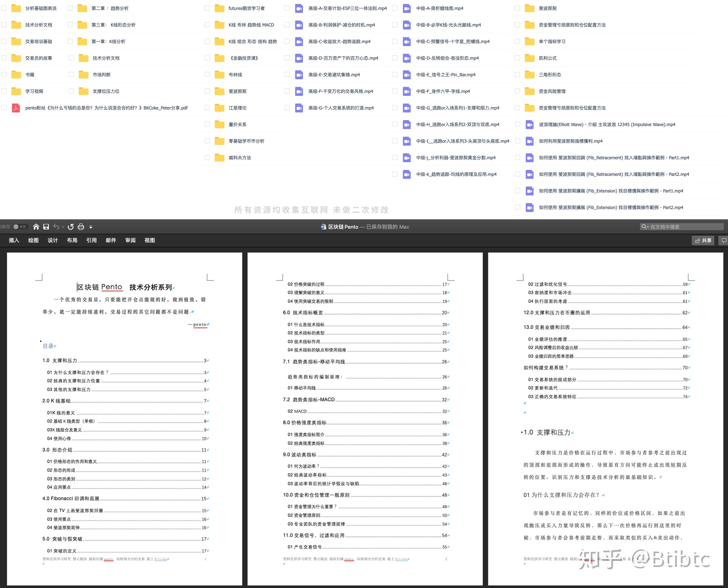Check the box for 学习视频 folder

tap(4, 91)
